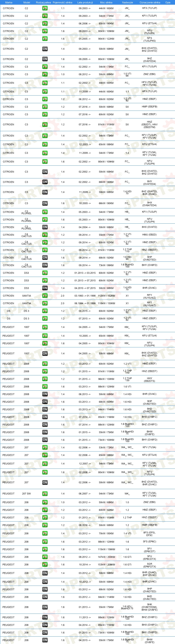Click the WK_ body code cell
Screen dimensions: 175x644
click(x=127, y=494)
